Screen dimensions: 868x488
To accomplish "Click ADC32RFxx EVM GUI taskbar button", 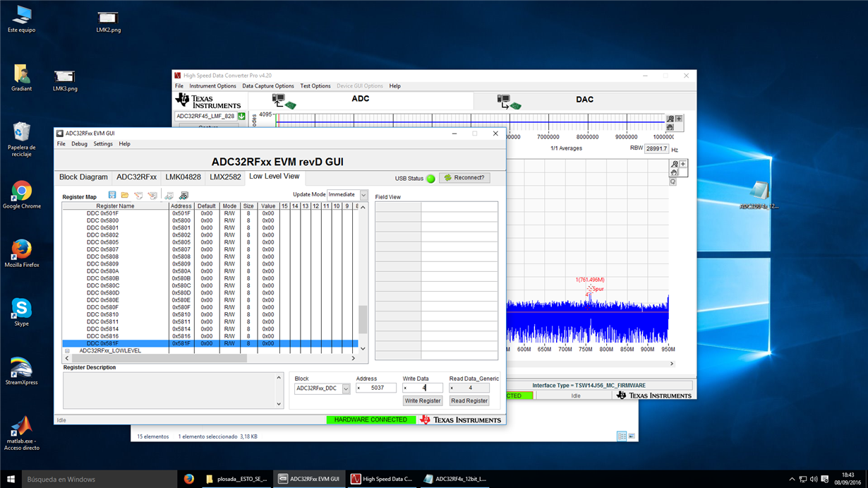I will click(309, 479).
